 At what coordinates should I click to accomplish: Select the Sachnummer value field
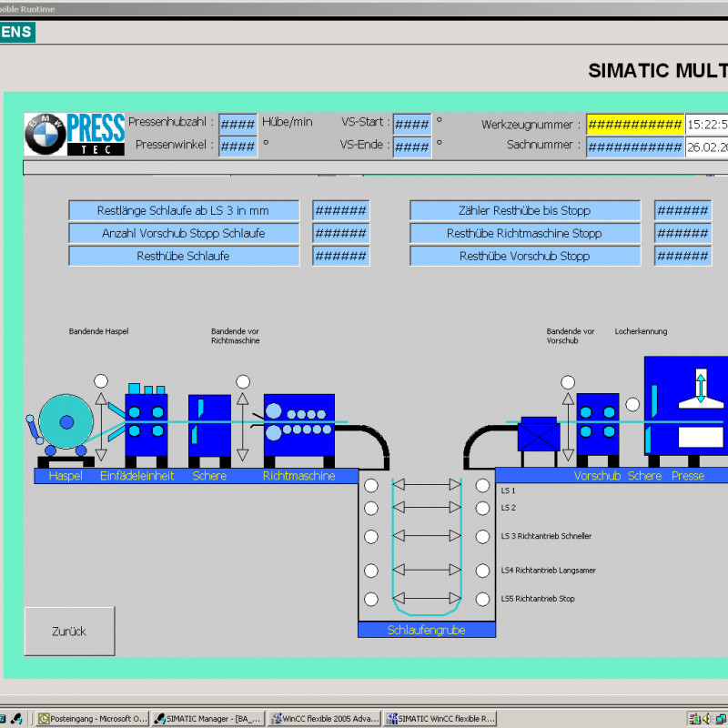click(x=634, y=147)
